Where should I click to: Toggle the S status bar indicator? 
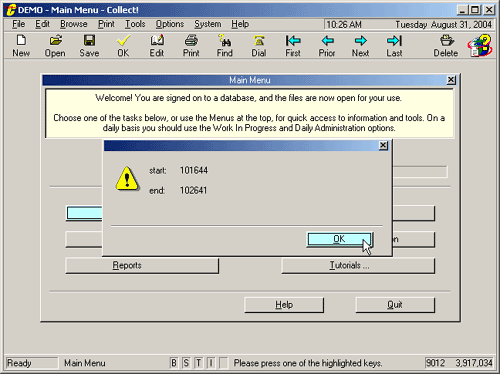[x=186, y=363]
